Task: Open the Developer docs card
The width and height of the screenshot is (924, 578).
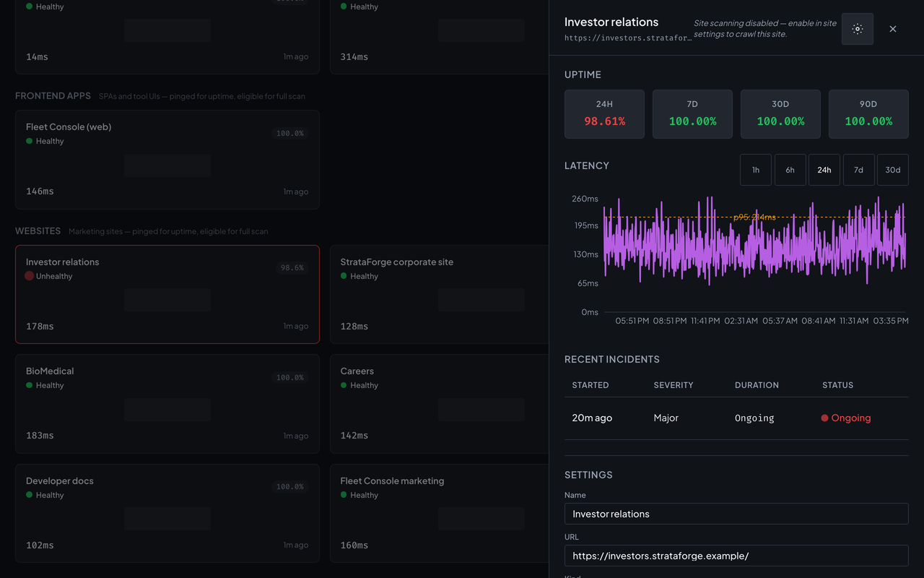Action: pyautogui.click(x=167, y=513)
